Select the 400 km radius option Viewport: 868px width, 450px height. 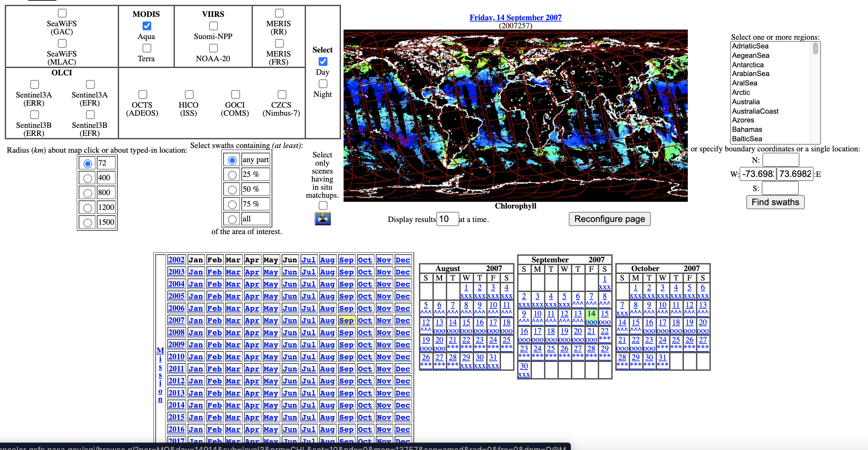pyautogui.click(x=88, y=178)
